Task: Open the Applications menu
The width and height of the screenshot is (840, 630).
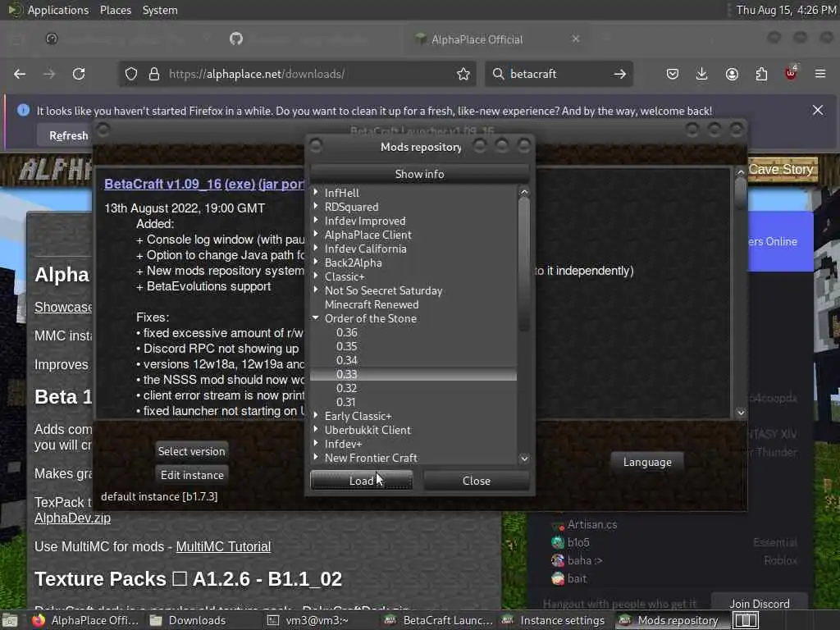Action: (x=58, y=10)
